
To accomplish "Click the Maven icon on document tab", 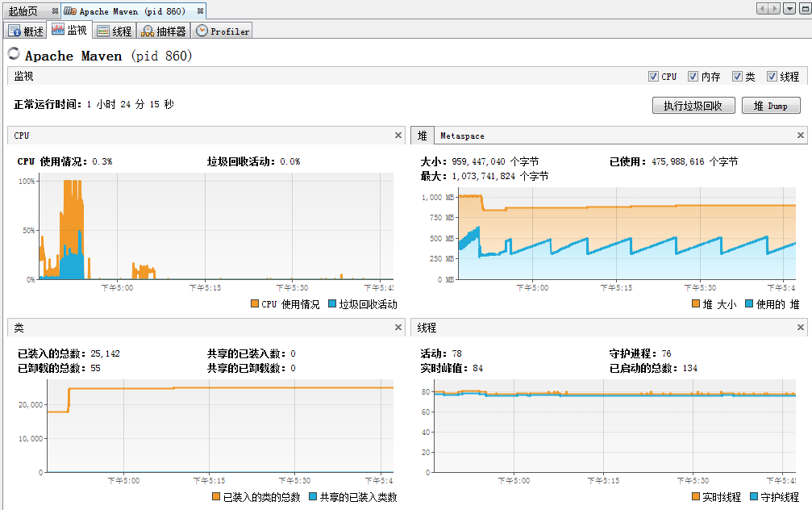I will click(70, 10).
